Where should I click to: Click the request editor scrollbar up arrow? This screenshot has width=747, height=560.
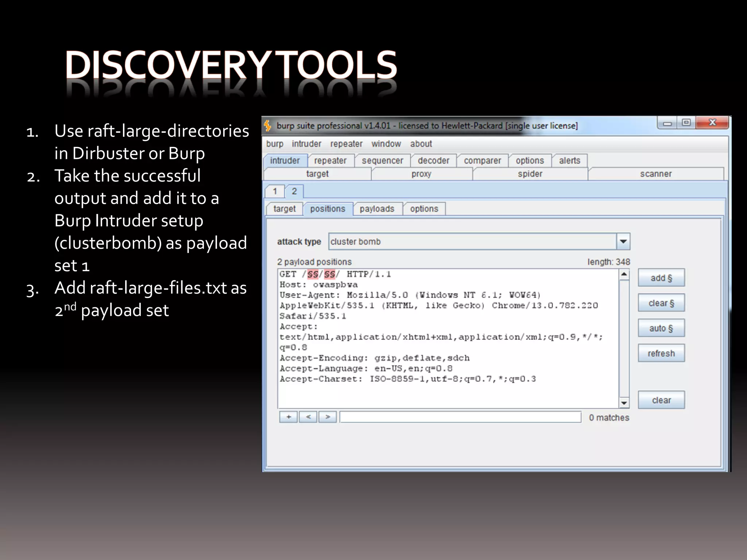624,274
